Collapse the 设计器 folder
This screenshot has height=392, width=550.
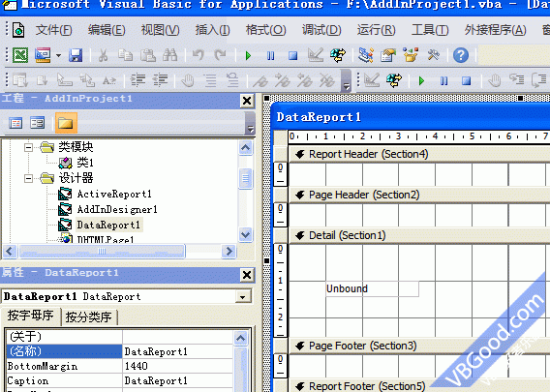click(28, 178)
